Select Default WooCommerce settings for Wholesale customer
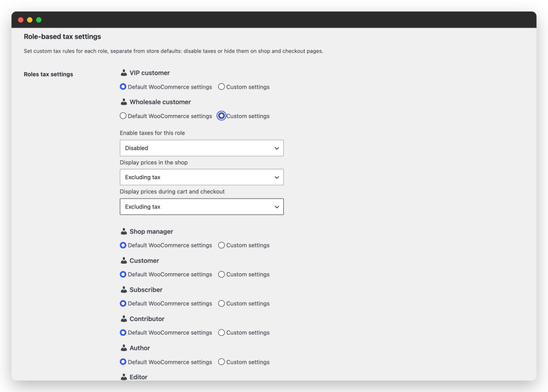This screenshot has height=392, width=548. (123, 116)
